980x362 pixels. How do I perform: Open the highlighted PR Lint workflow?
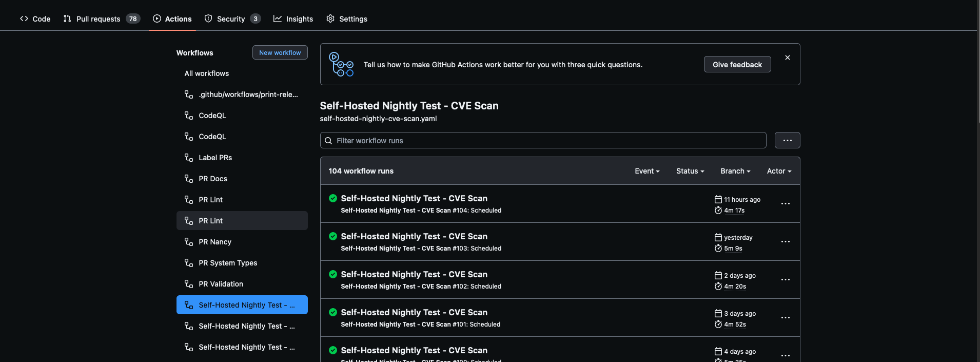[x=242, y=221]
